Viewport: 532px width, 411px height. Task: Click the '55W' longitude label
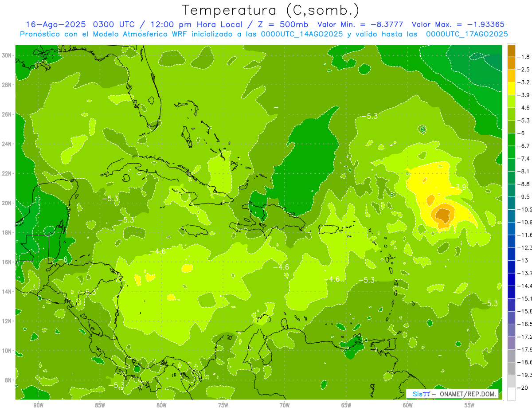(x=469, y=406)
